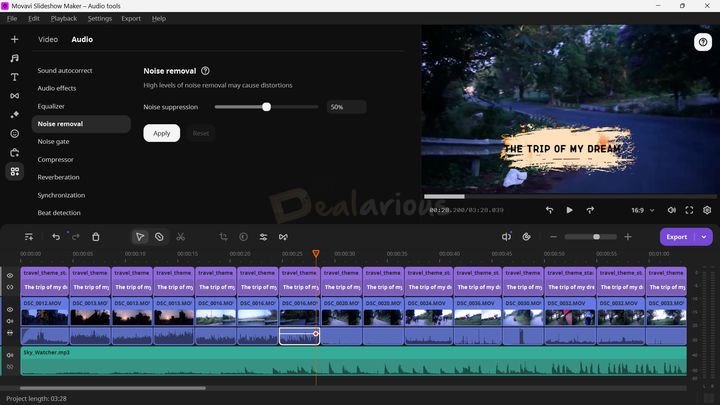Select Beat detection option
This screenshot has height=405, width=720.
pos(59,213)
